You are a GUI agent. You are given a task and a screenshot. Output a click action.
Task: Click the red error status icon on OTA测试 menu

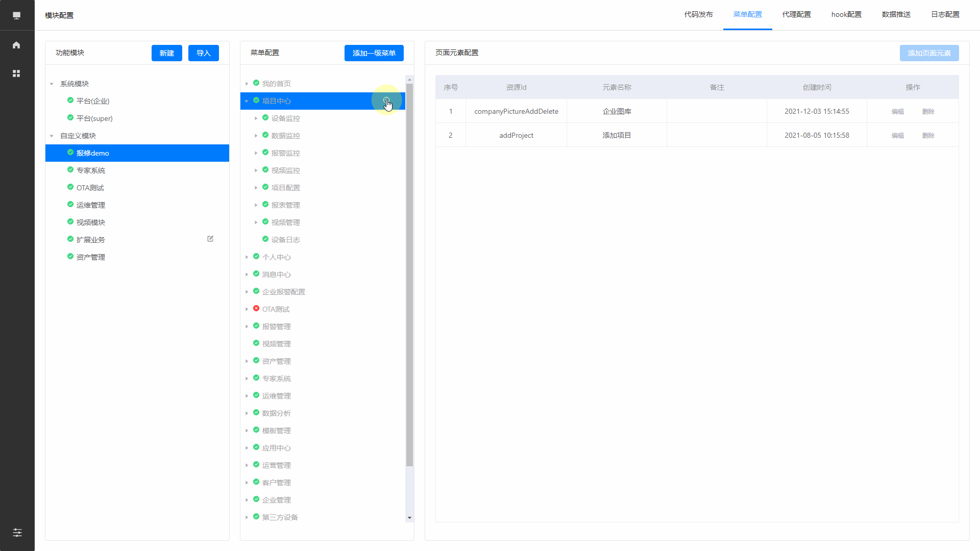pos(256,309)
